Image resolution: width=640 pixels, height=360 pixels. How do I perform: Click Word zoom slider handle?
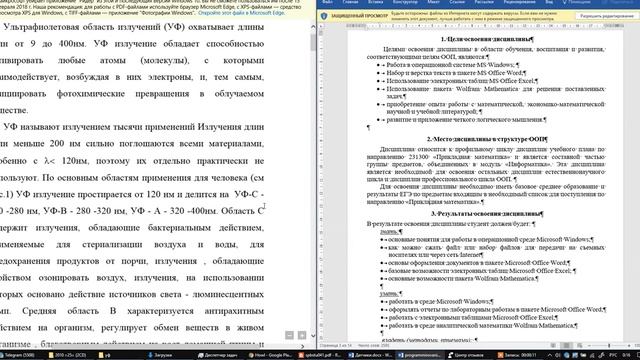[x=609, y=345]
